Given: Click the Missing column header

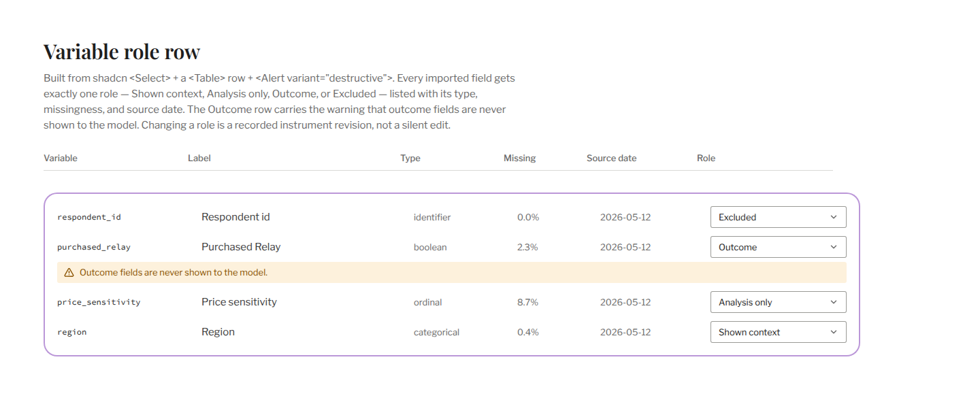Looking at the screenshot, I should [520, 158].
